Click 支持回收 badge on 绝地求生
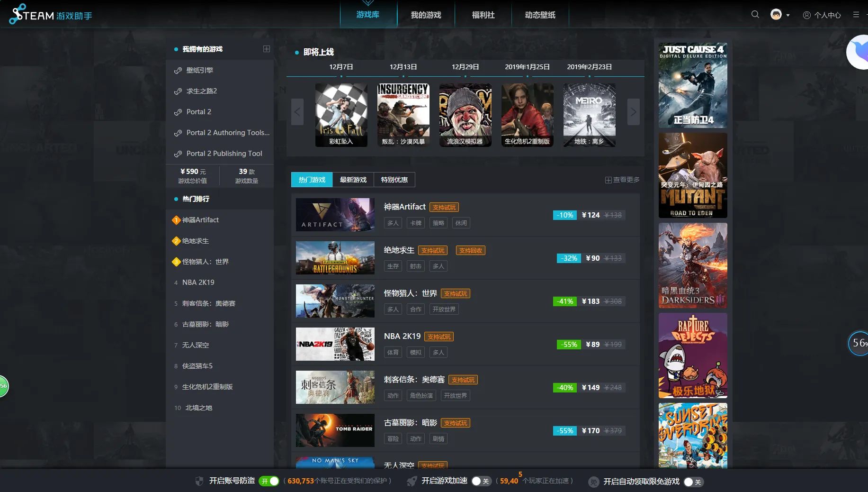The image size is (868, 492). [x=471, y=250]
